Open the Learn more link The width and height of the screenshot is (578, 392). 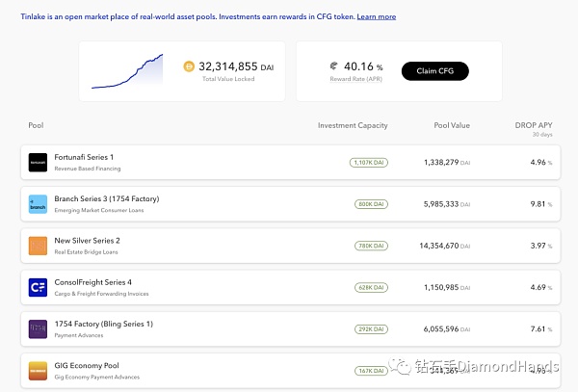[x=376, y=17]
